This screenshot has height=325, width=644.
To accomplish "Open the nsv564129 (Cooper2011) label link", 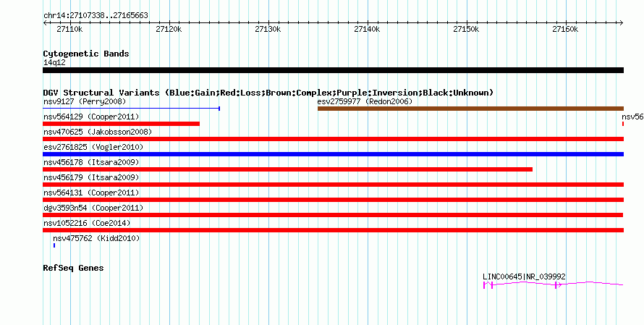I will pos(91,117).
